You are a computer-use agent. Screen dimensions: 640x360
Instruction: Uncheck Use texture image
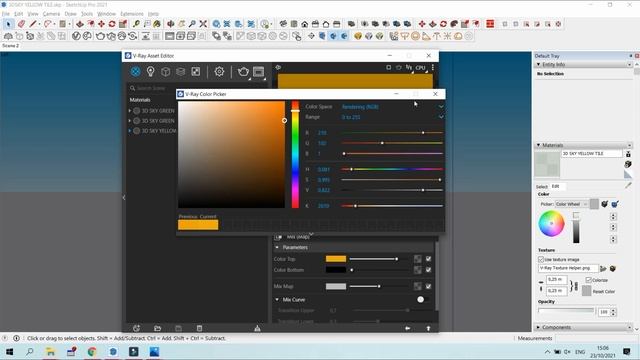click(x=541, y=260)
